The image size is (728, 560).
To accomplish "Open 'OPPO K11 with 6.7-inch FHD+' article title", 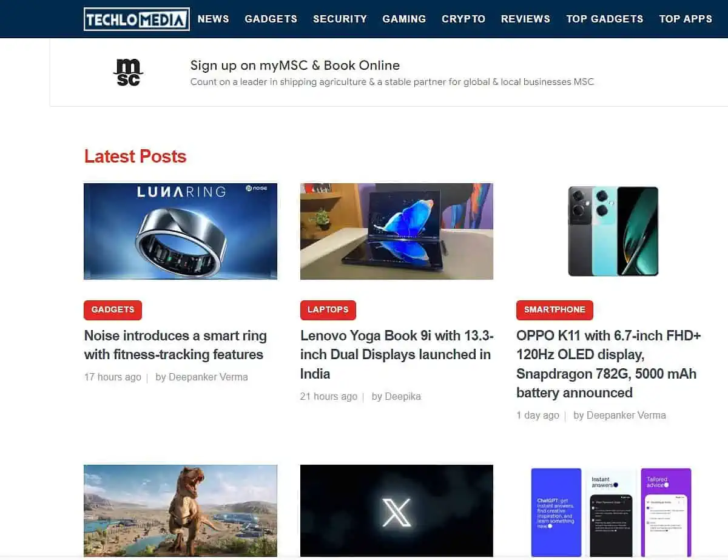I will 608,364.
